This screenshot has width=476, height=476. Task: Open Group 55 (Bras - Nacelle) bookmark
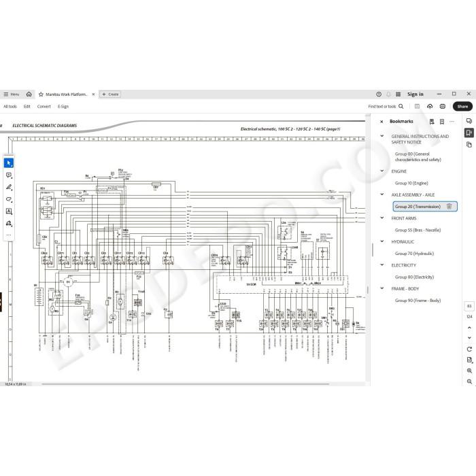418,230
